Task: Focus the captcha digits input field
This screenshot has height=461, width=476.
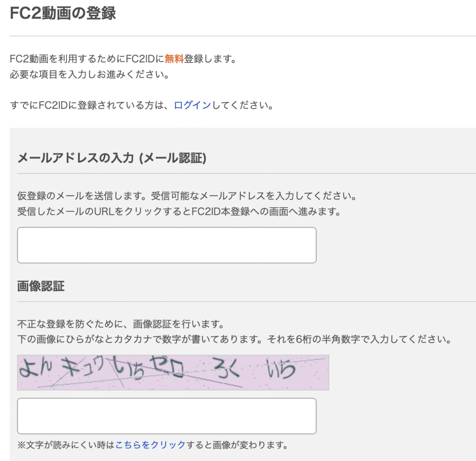Action: [x=166, y=416]
